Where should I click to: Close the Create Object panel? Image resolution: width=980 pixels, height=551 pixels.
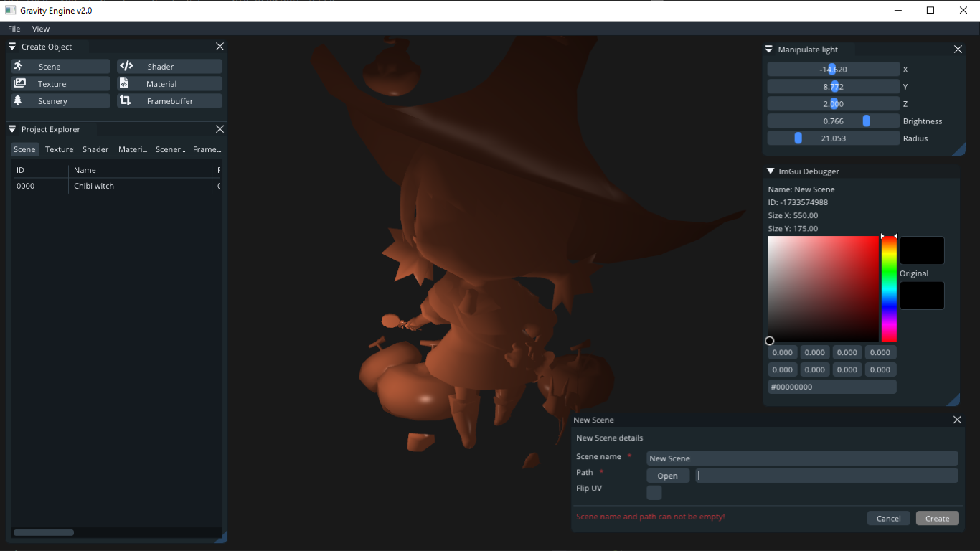220,46
